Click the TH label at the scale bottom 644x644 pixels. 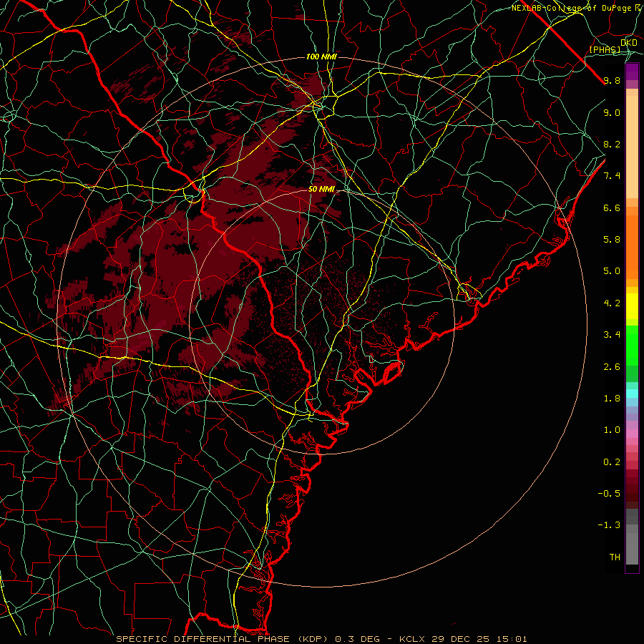[x=615, y=557]
